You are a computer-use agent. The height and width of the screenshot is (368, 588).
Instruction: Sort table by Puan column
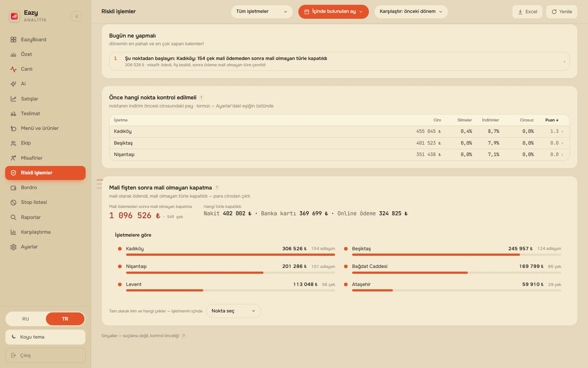[552, 120]
